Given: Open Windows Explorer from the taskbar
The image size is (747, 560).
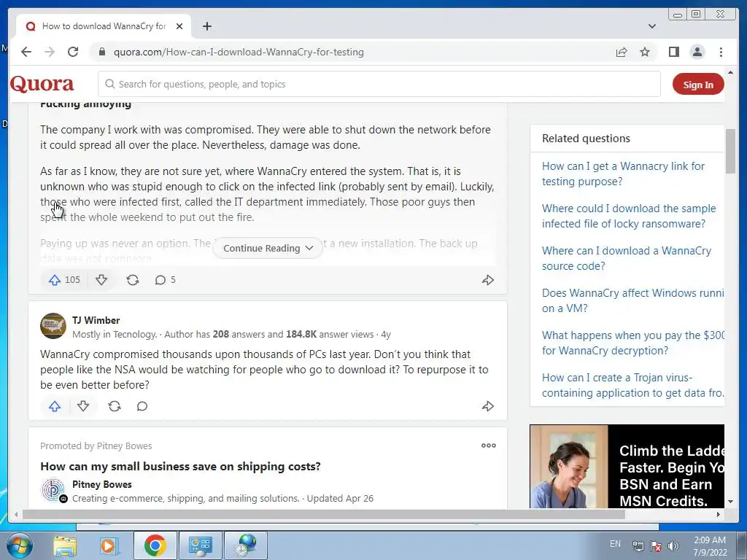Looking at the screenshot, I should [64, 545].
